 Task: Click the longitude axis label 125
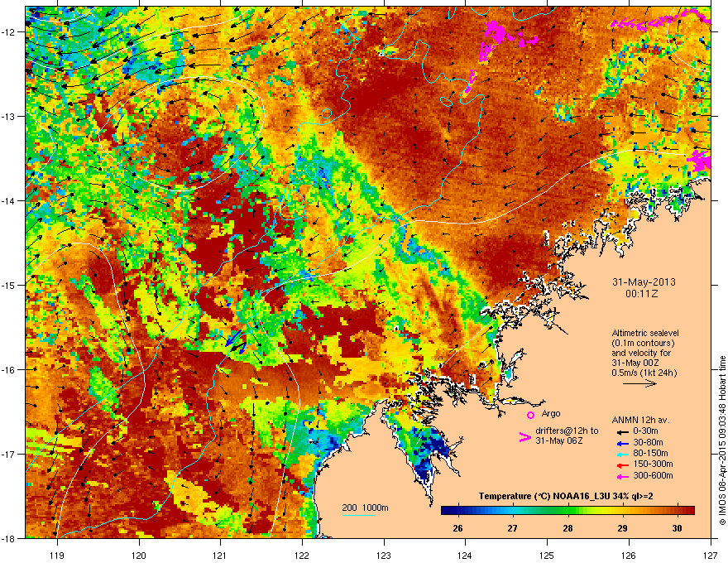click(547, 555)
